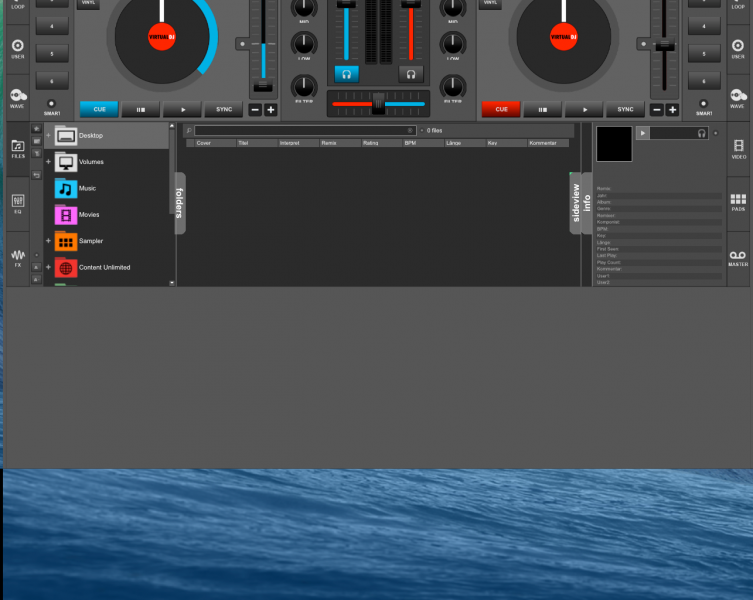The image size is (753, 600).
Task: Sort by the Titel column header
Action: (257, 143)
